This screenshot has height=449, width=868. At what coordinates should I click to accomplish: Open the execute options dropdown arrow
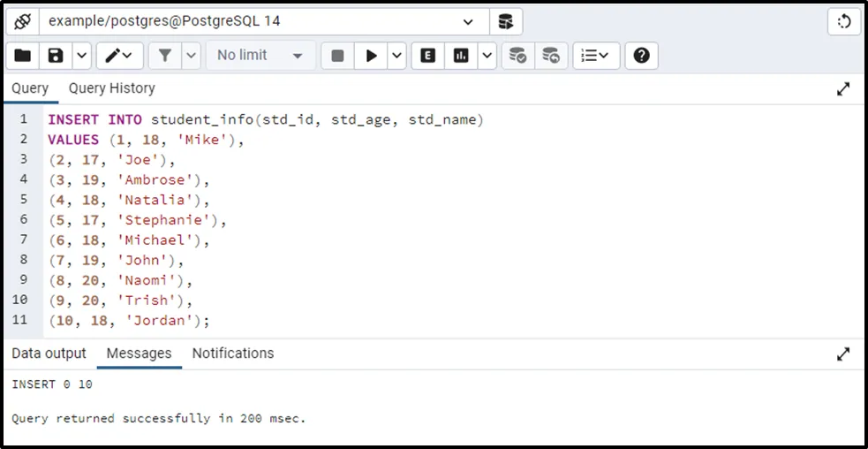tap(396, 56)
